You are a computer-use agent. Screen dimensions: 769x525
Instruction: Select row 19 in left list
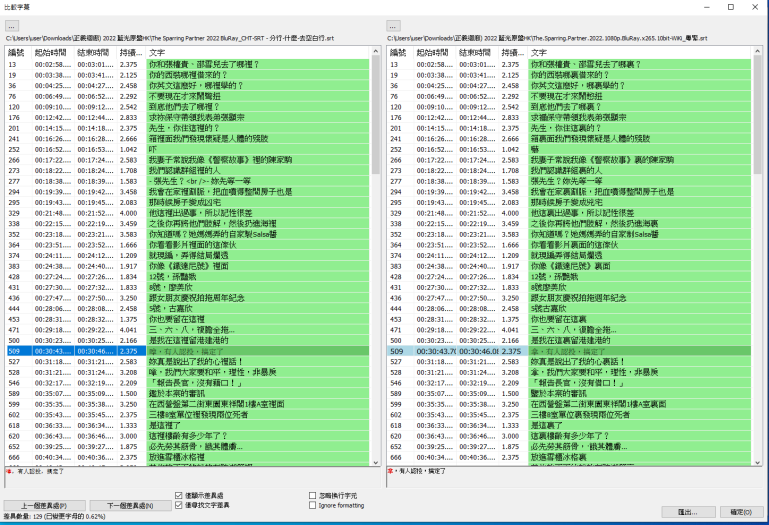(188, 75)
